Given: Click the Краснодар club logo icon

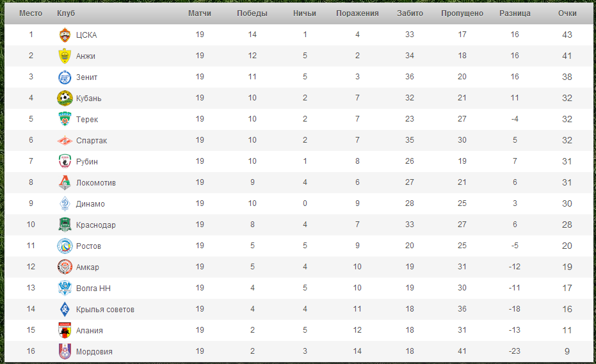Looking at the screenshot, I should (64, 225).
